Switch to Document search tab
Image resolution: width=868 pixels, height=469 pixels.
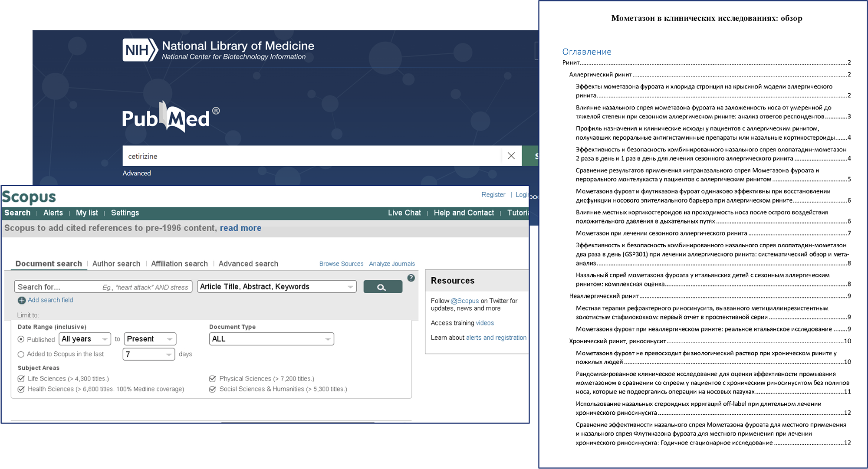(49, 264)
